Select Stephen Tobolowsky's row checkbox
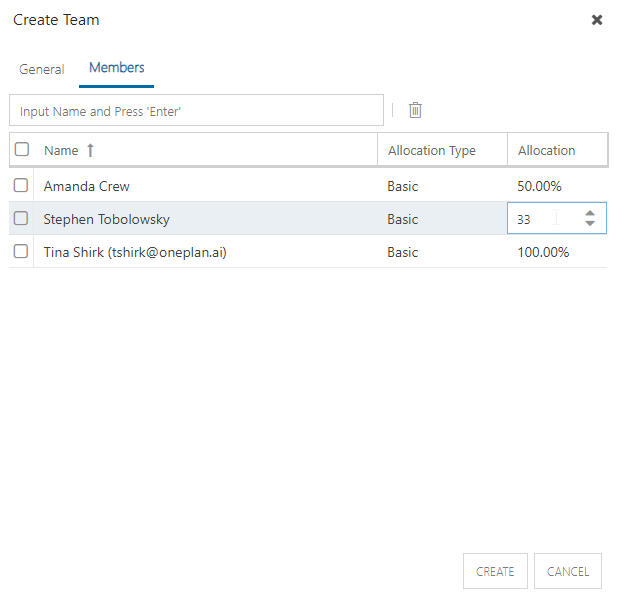The width and height of the screenshot is (619, 605). click(21, 218)
